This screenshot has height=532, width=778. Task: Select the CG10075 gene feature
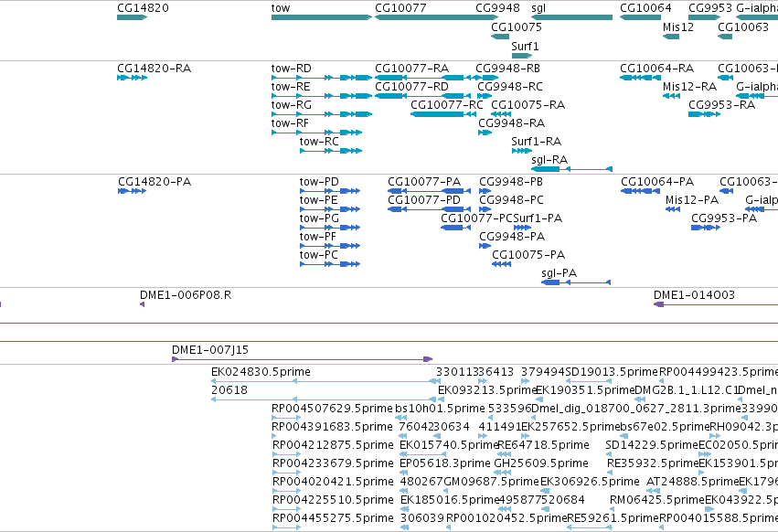(500, 37)
